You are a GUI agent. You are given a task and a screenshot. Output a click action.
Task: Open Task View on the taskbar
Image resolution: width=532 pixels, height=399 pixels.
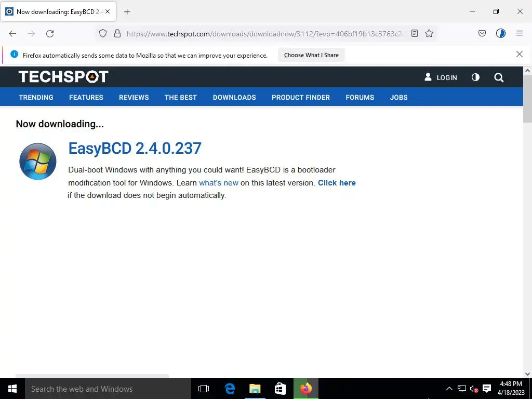[x=204, y=389]
